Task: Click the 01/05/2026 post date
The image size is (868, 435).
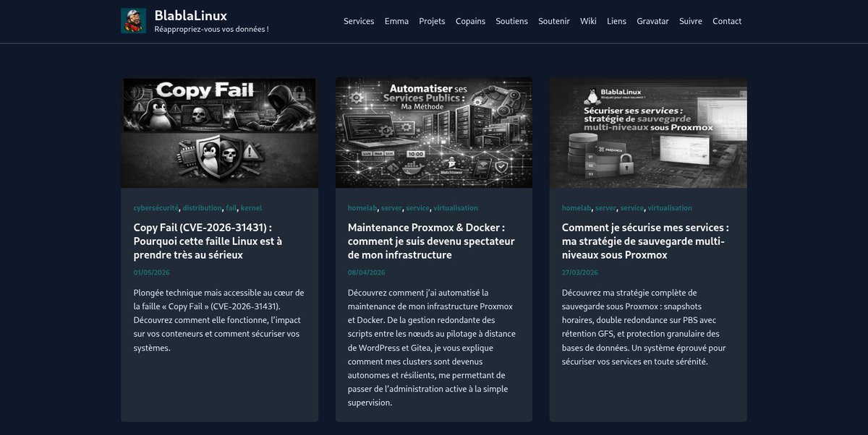Action: [152, 272]
